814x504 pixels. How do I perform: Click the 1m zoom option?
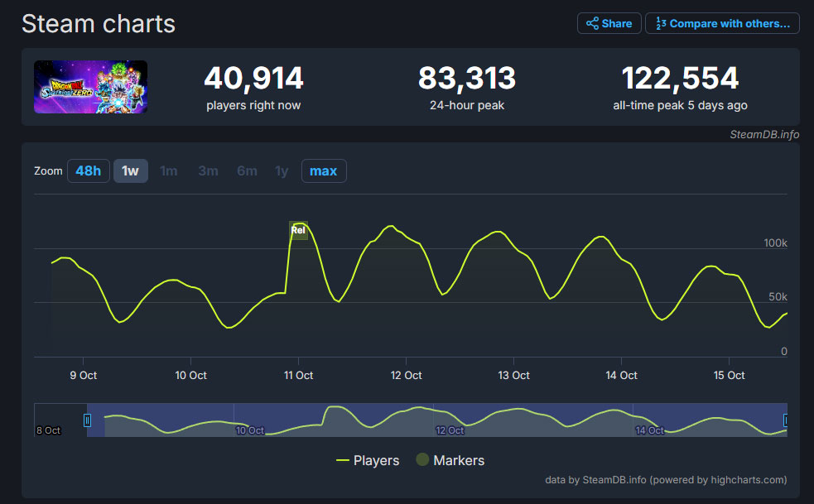pos(168,171)
